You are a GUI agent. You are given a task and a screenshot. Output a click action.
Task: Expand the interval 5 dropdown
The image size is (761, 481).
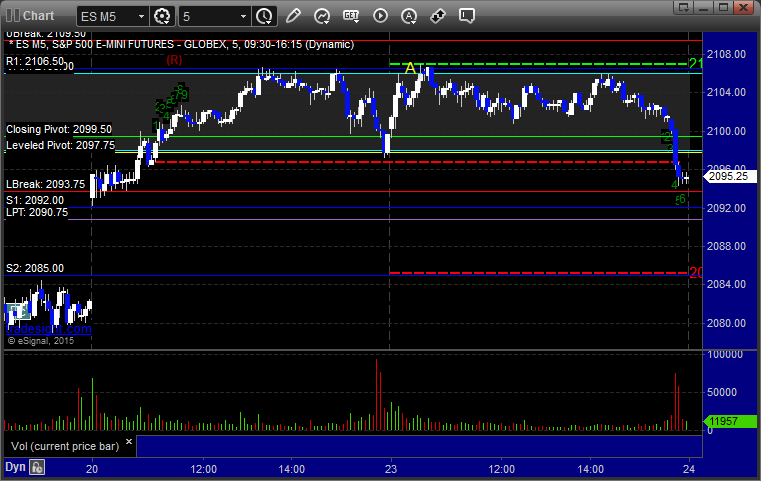(243, 17)
